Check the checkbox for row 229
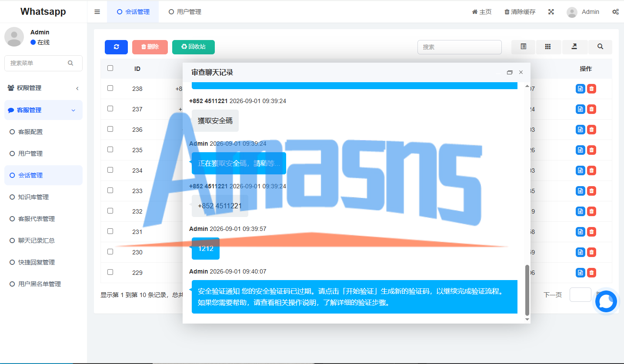The width and height of the screenshot is (624, 364). (110, 272)
